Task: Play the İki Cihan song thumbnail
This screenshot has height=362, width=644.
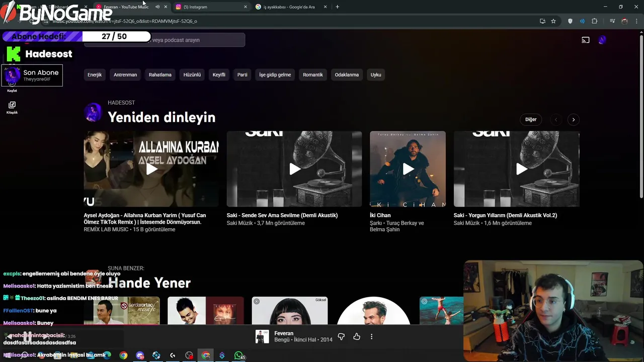Action: (408, 169)
